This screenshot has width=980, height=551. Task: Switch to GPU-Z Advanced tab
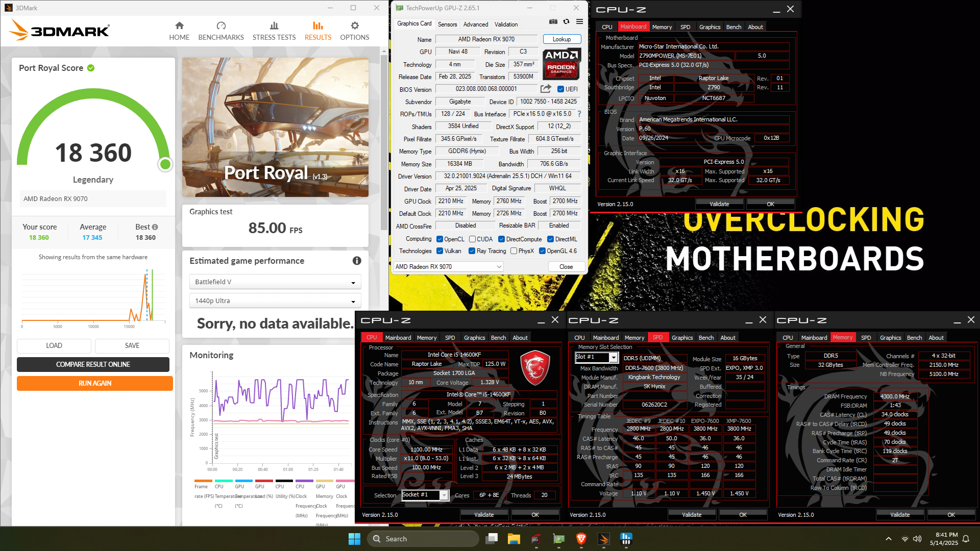[476, 24]
